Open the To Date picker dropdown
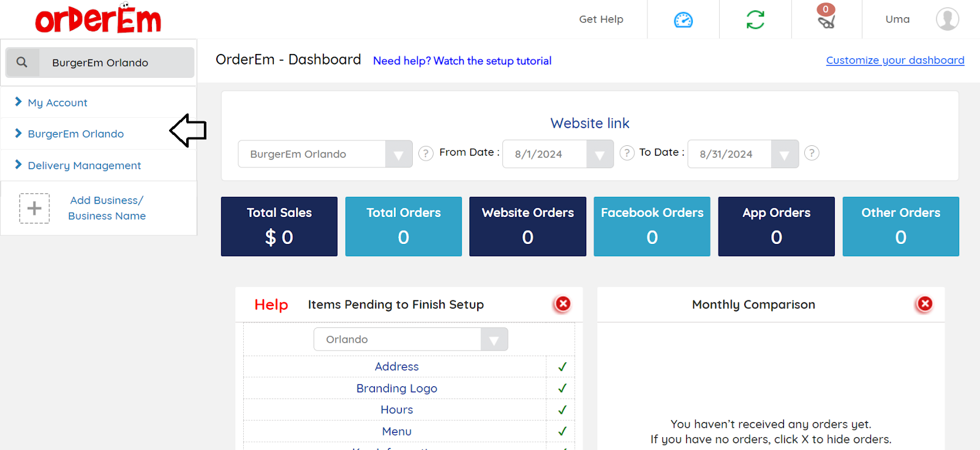Viewport: 980px width, 450px height. point(784,154)
